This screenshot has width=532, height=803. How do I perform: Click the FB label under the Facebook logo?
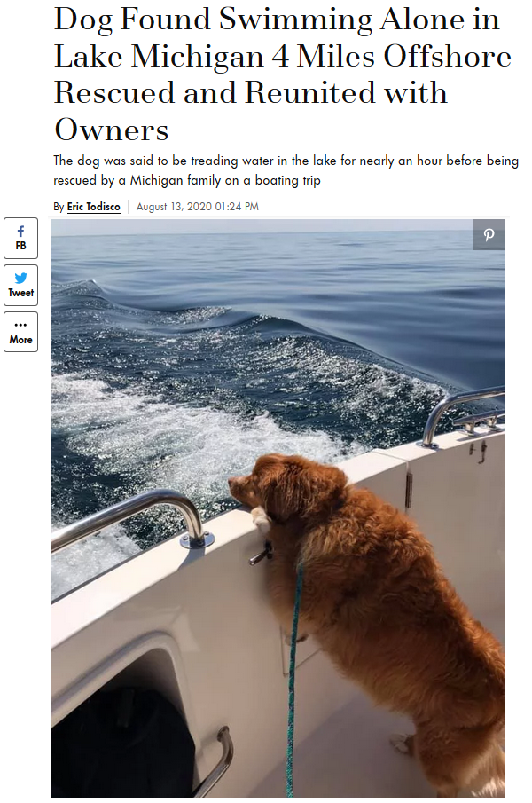[x=20, y=246]
